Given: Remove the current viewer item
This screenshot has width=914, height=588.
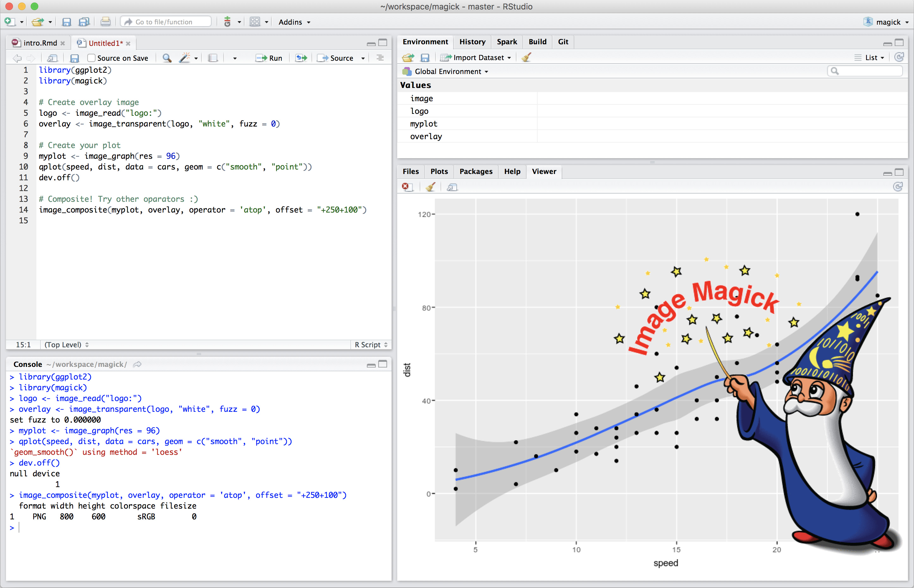Looking at the screenshot, I should [407, 187].
